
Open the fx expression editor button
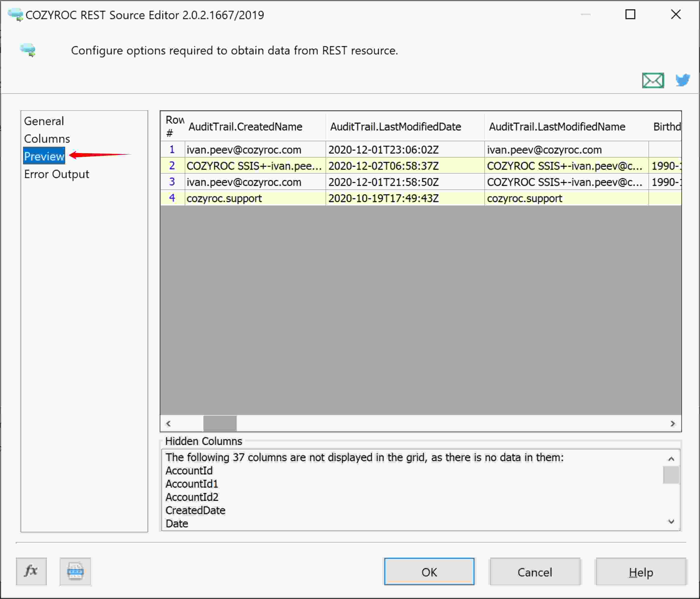(31, 571)
